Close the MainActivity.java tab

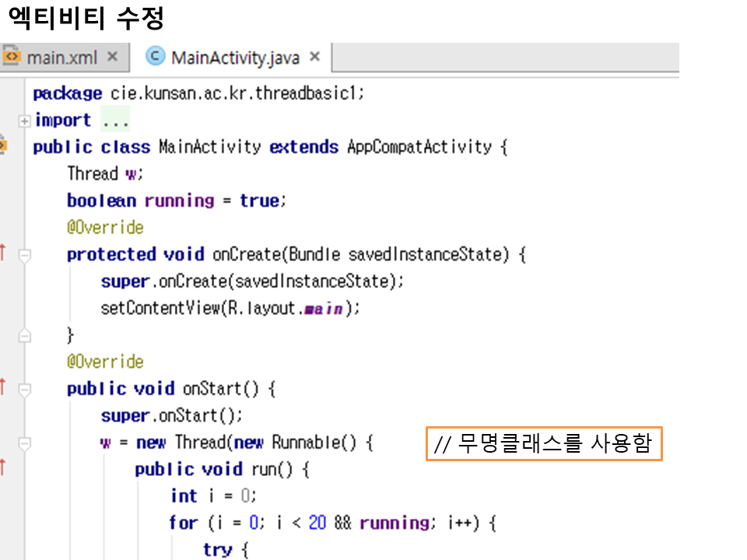pyautogui.click(x=314, y=57)
